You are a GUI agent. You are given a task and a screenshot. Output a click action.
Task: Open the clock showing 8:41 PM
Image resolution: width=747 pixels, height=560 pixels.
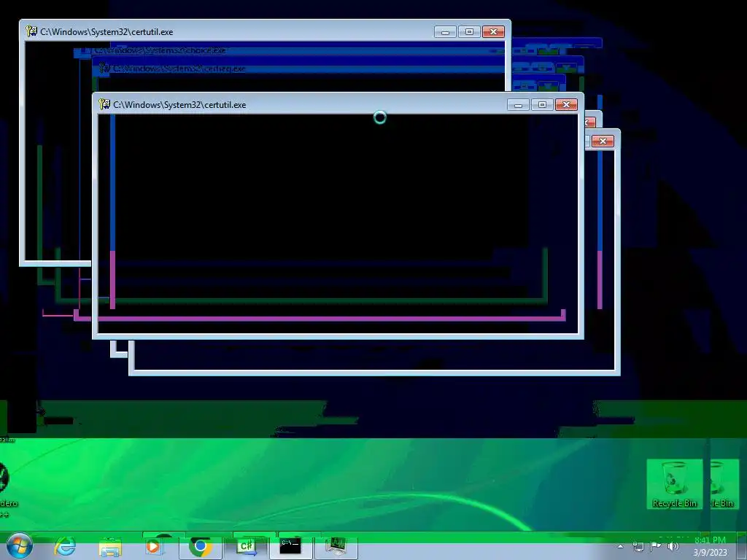coord(710,540)
